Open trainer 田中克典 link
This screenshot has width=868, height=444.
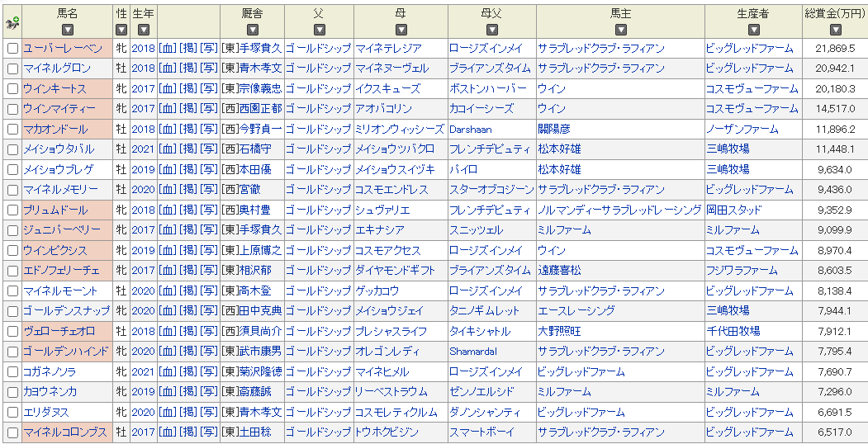(x=261, y=311)
